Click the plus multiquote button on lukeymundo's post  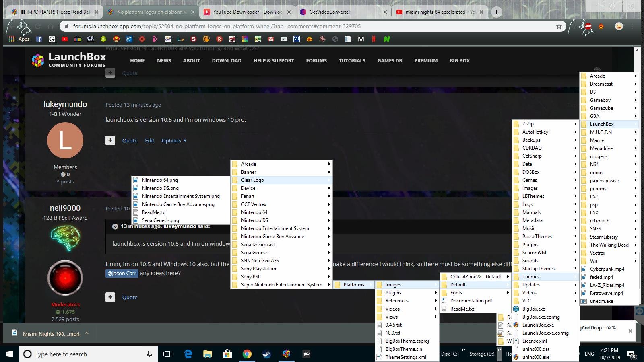(x=110, y=140)
